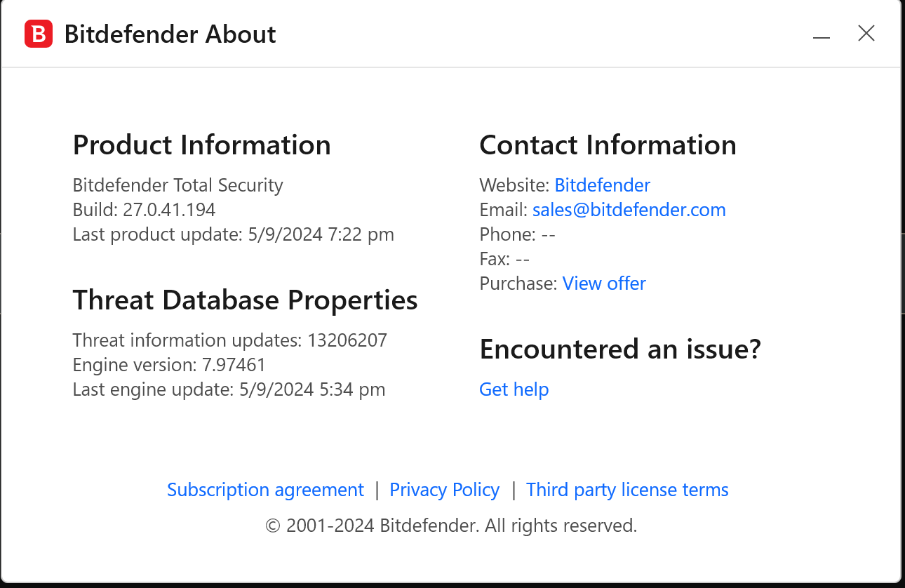Click the Get help link
The width and height of the screenshot is (905, 588).
click(x=514, y=389)
